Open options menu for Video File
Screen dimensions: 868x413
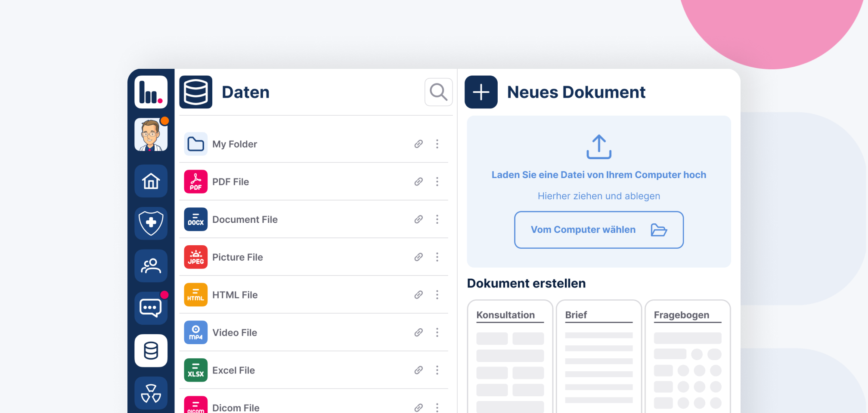click(437, 332)
